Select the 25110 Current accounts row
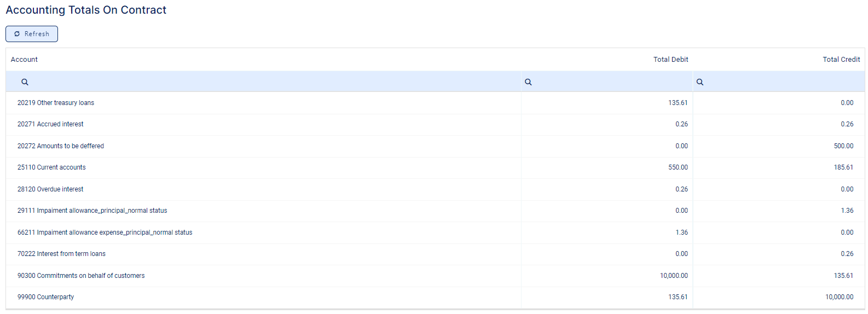Image resolution: width=868 pixels, height=314 pixels. tap(51, 167)
